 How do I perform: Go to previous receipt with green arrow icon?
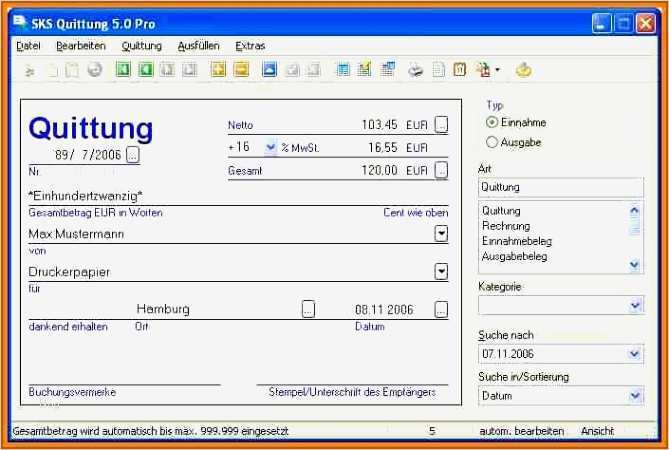[145, 70]
